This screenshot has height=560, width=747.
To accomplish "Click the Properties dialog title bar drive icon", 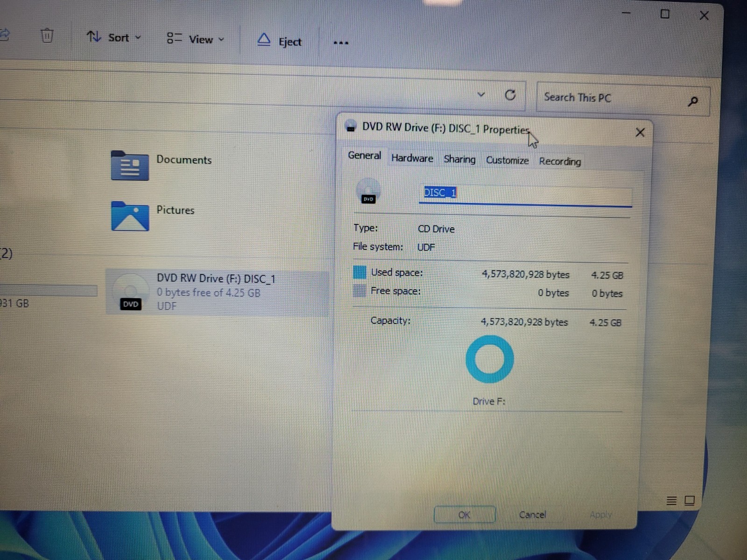I will click(351, 126).
